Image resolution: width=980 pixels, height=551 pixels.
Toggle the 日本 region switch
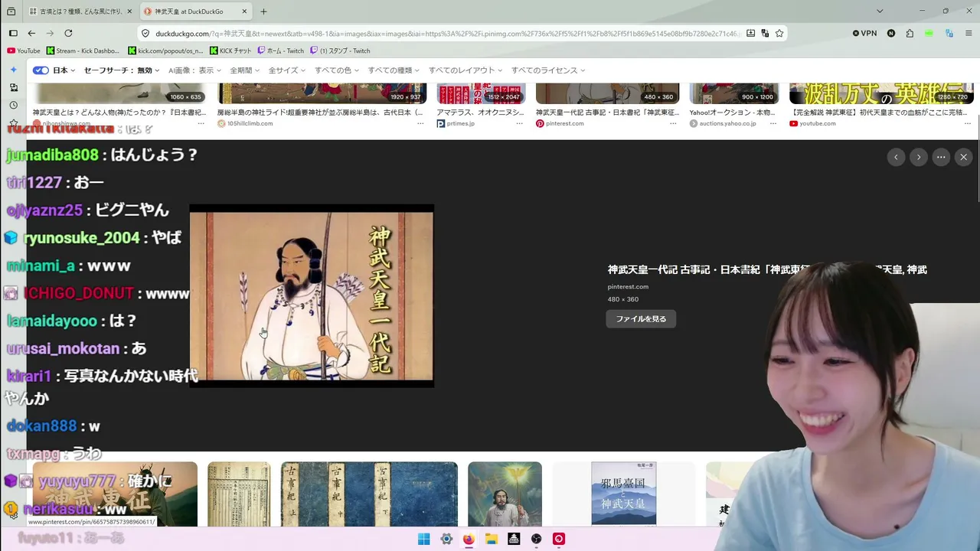(x=41, y=70)
